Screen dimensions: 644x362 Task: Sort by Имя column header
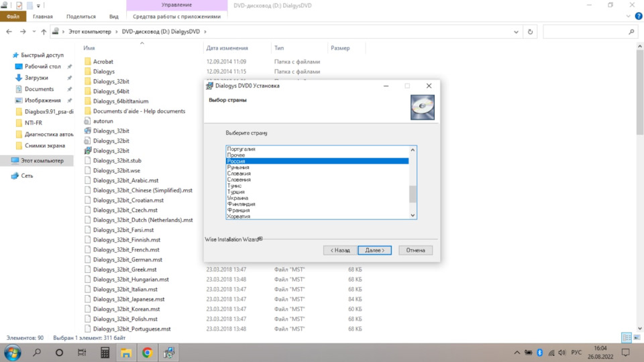[89, 48]
